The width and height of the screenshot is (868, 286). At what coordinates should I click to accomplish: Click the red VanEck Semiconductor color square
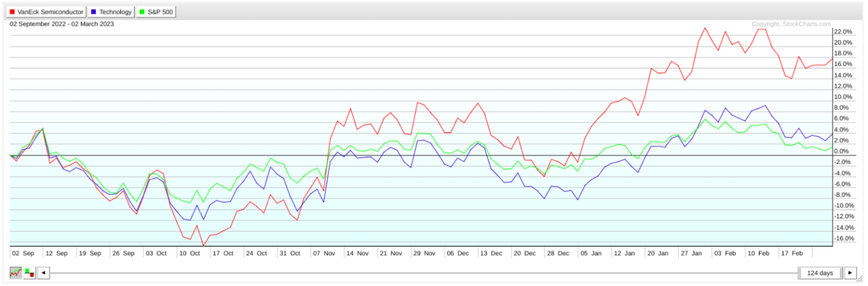pyautogui.click(x=12, y=12)
